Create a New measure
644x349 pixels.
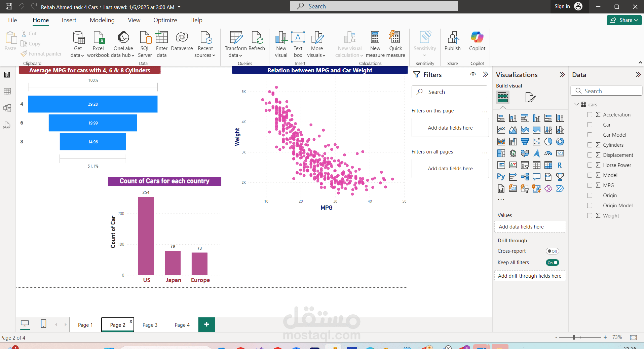coord(375,44)
